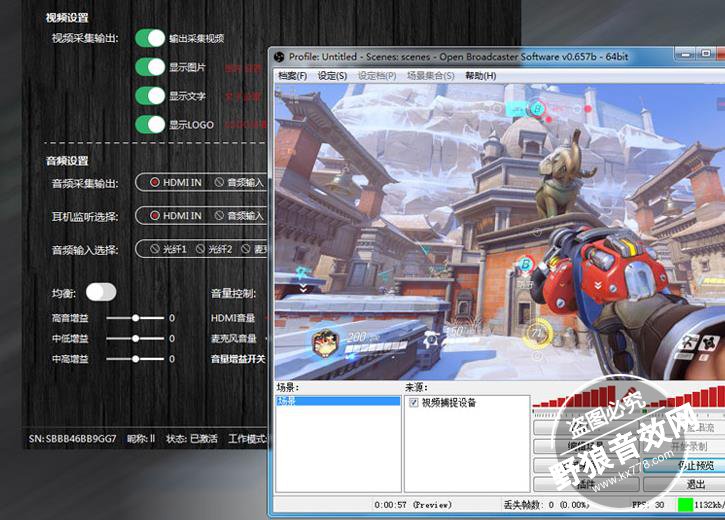
Task: Click the 0:00:57 (Preview) timer text
Action: click(x=413, y=505)
